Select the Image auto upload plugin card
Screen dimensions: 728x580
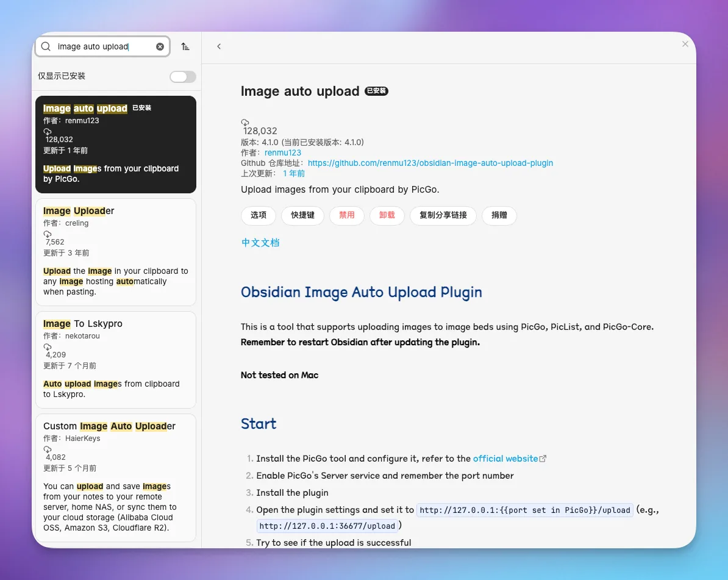[x=116, y=145]
